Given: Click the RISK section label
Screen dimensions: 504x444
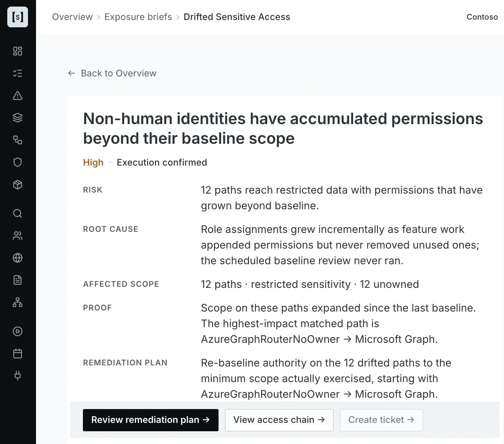Looking at the screenshot, I should pos(93,190).
